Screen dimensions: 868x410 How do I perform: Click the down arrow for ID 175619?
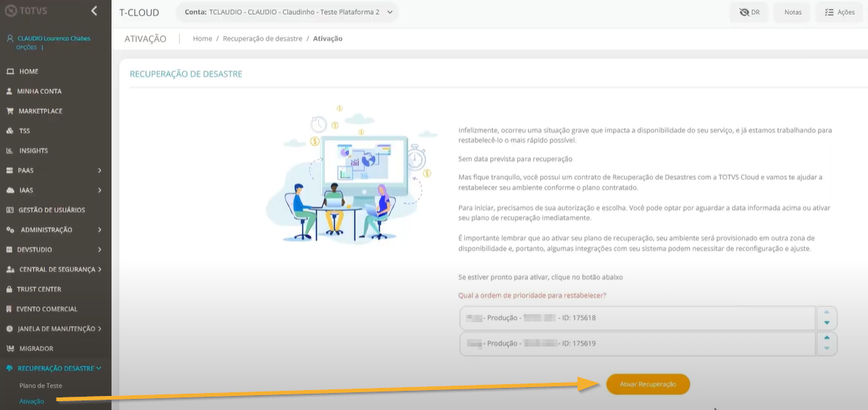(x=827, y=348)
